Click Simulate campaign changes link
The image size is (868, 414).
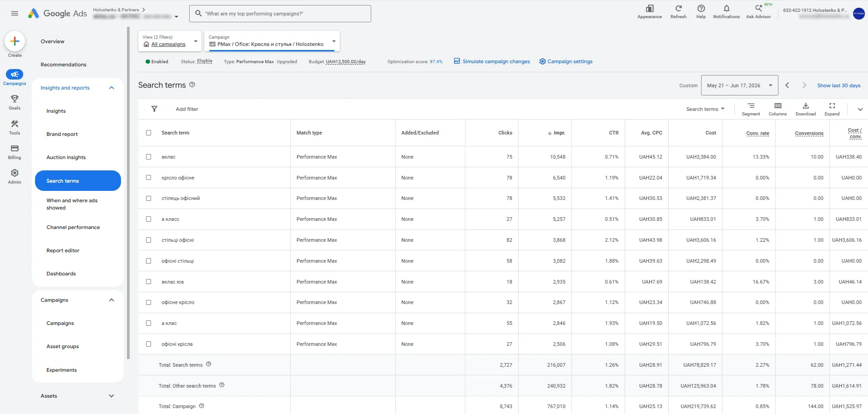click(x=492, y=61)
